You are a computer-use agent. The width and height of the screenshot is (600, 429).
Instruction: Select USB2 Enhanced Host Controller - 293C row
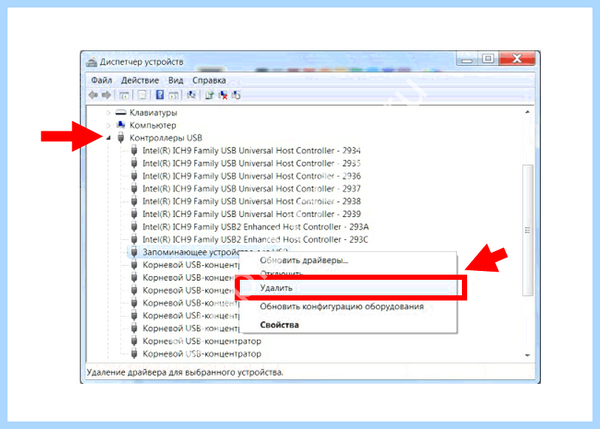pyautogui.click(x=255, y=239)
